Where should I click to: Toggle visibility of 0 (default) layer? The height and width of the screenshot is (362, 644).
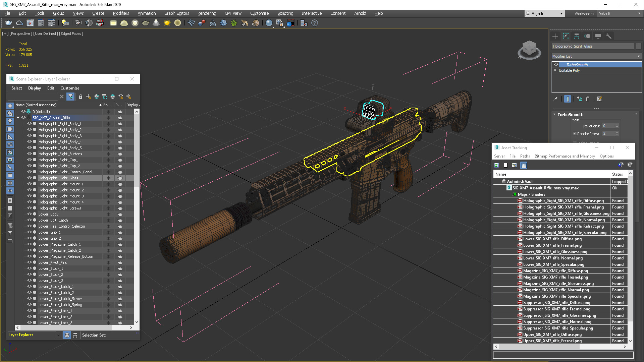(23, 112)
